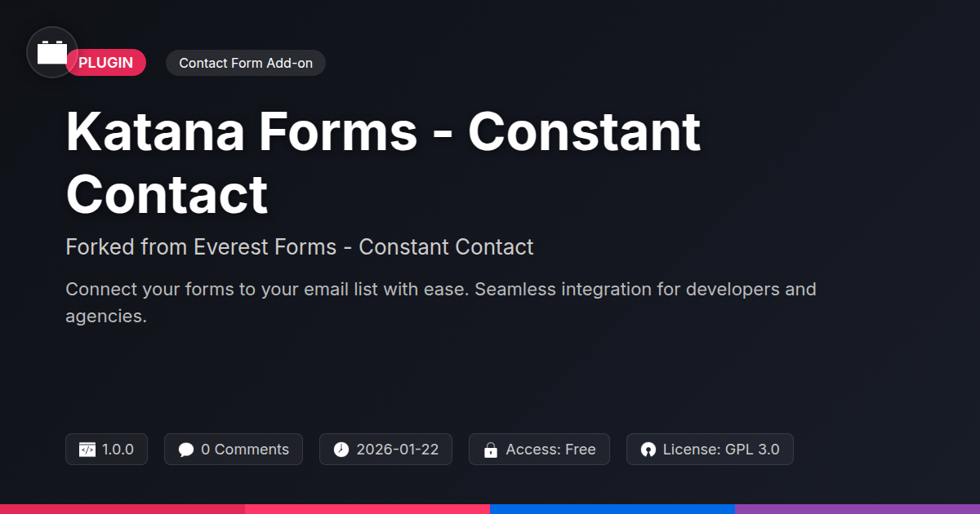This screenshot has height=514, width=980.
Task: Select the Access: Free label text
Action: click(550, 450)
